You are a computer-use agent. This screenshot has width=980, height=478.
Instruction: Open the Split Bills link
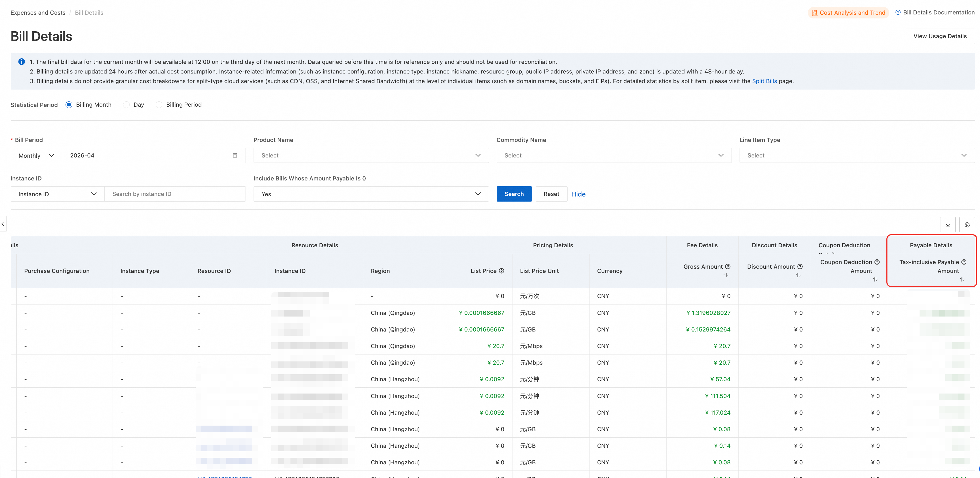point(764,81)
